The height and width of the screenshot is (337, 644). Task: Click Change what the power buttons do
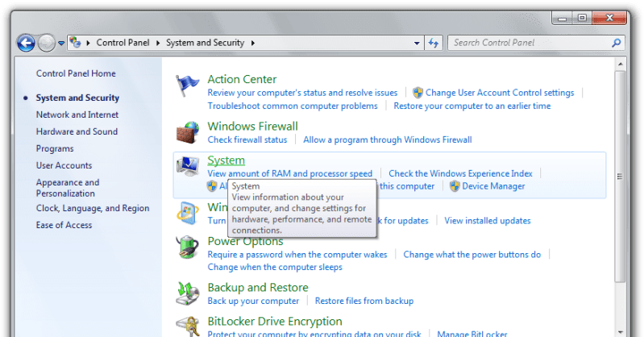tap(472, 255)
